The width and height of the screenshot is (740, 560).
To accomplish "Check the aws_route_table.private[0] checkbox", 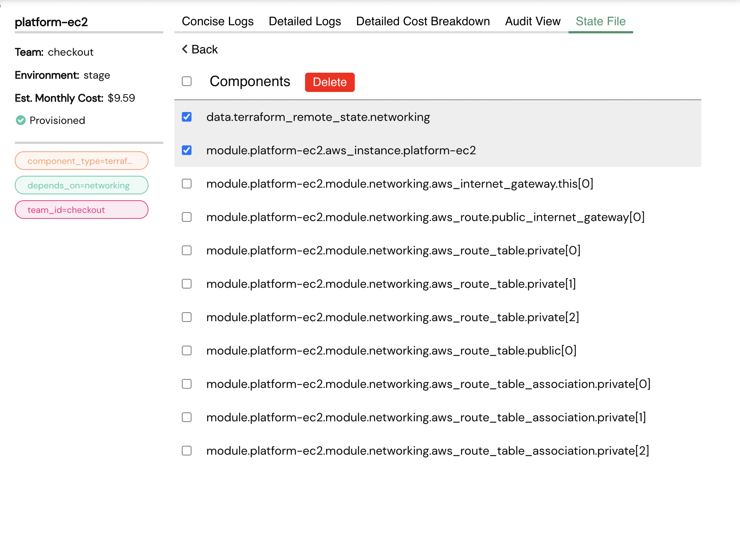I will pos(187,250).
